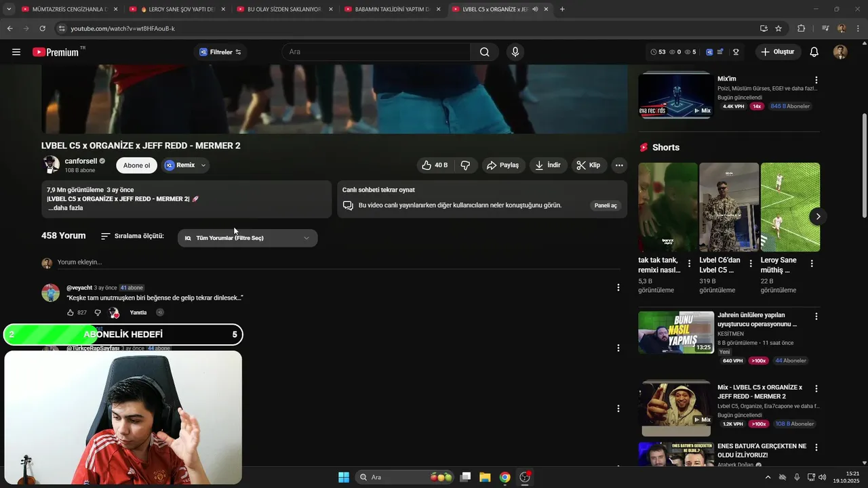Show hidden system tray icons chevron
The image size is (868, 488).
[768, 477]
